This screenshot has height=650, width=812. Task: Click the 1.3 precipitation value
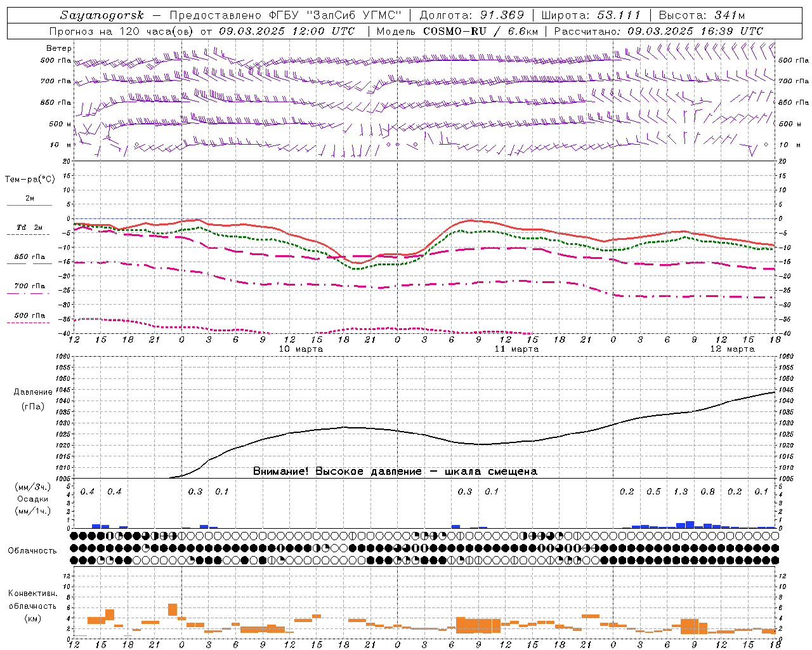(681, 491)
